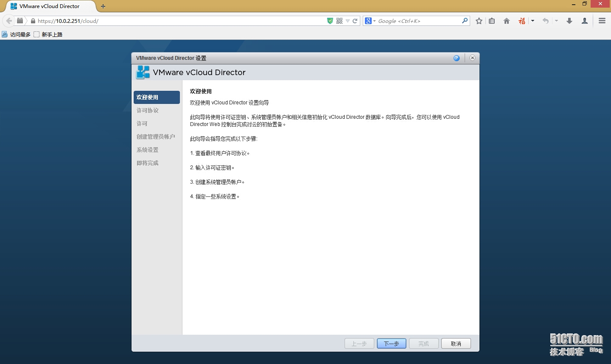Click the 上一步 button

coord(359,344)
